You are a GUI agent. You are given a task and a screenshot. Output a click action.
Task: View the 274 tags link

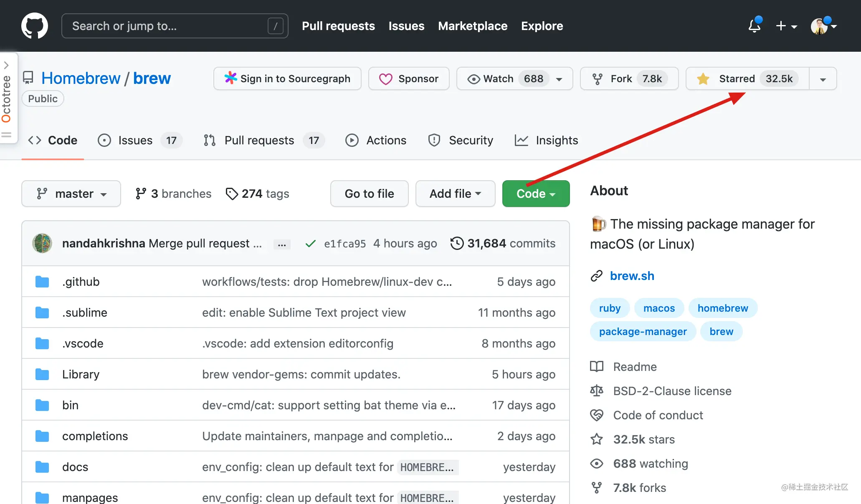(x=257, y=194)
